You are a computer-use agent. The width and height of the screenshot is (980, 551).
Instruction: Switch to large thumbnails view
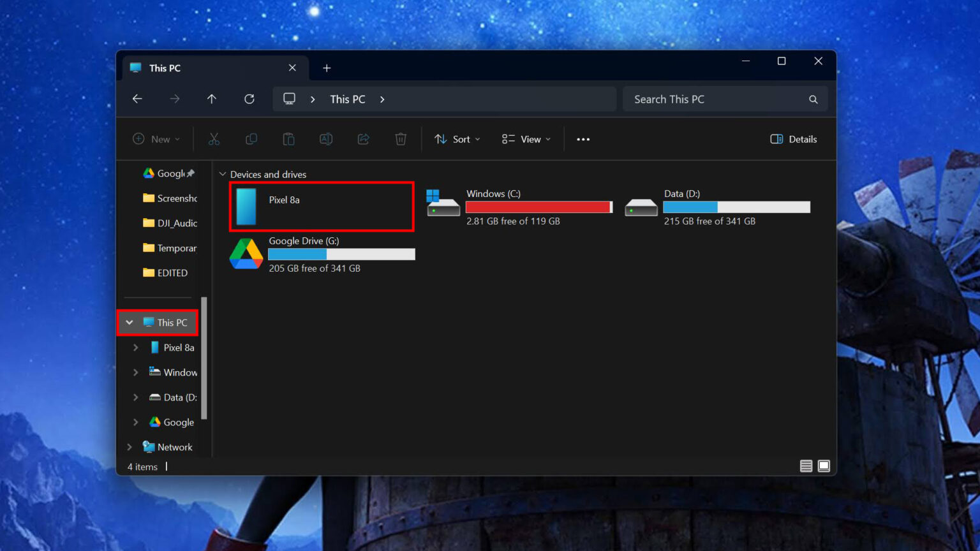[824, 466]
